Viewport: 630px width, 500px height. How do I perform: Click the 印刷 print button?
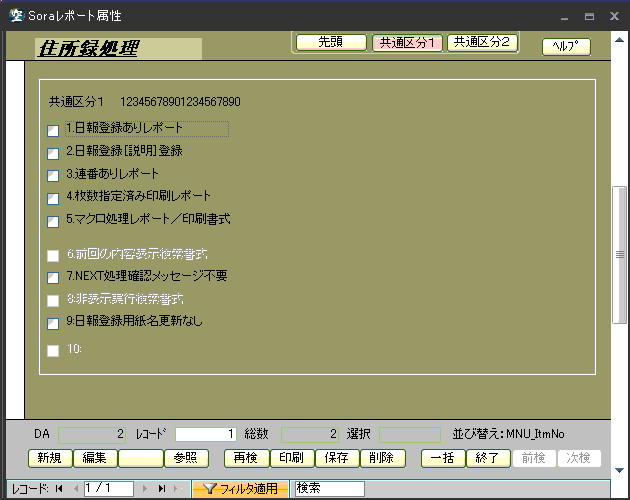coord(291,458)
